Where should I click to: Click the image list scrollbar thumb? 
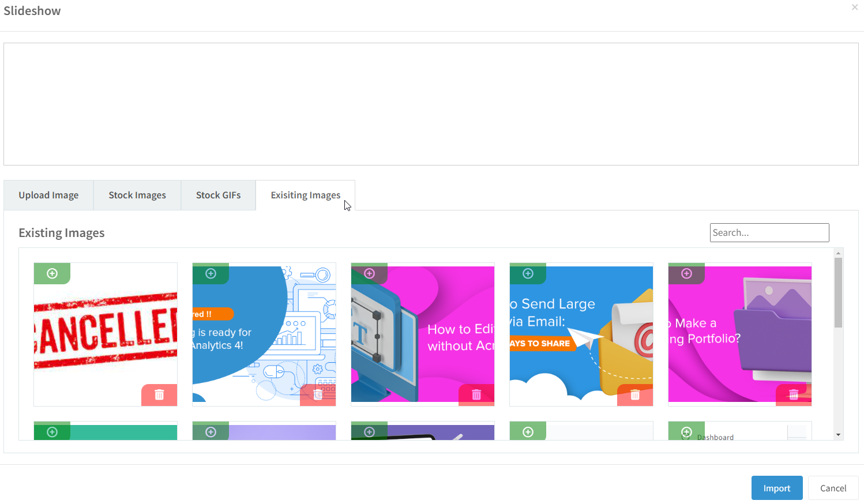839,292
